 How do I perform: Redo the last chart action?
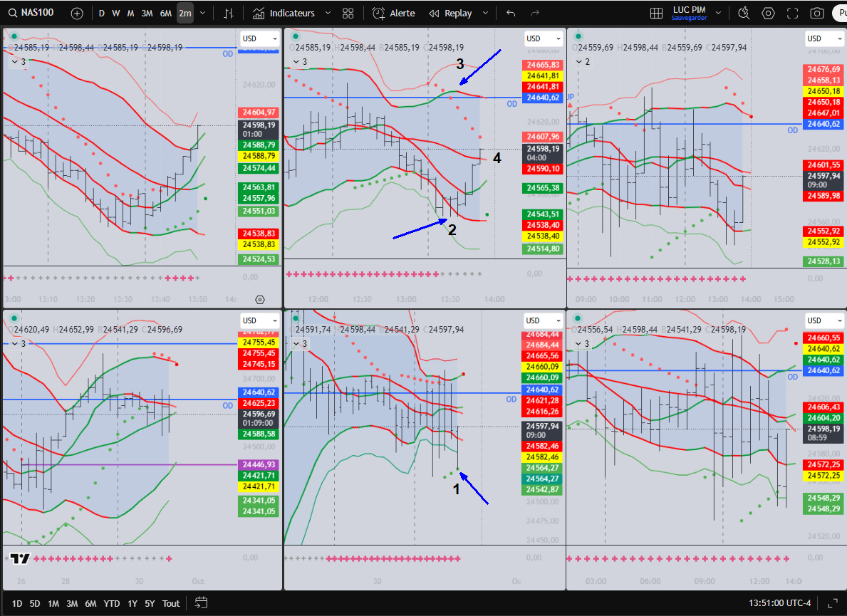pyautogui.click(x=535, y=13)
